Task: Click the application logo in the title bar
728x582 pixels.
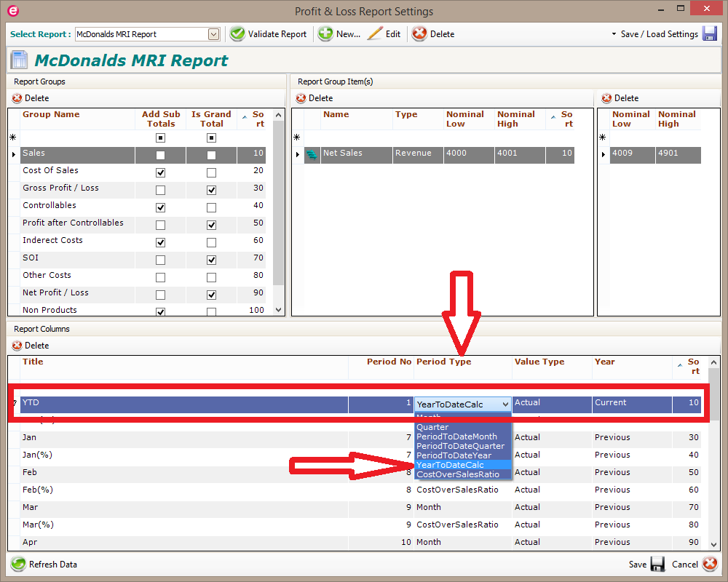Action: point(13,11)
